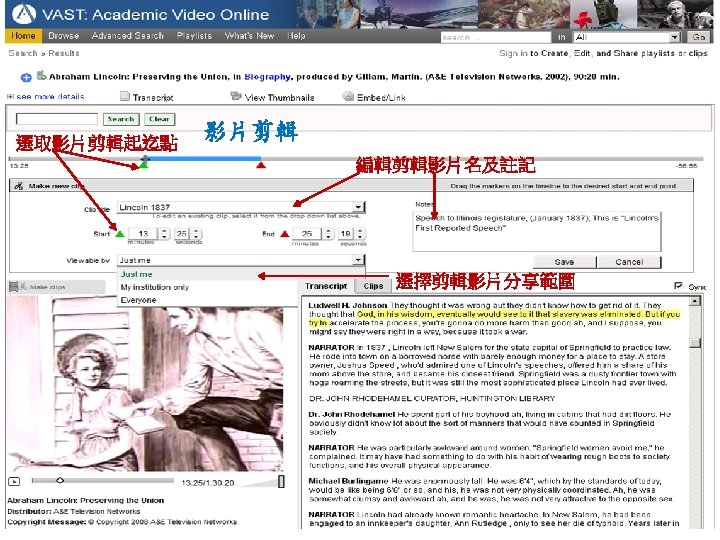Screen dimensions: 720x540
Task: Click the transcript scrollbar thumb
Action: [695, 343]
